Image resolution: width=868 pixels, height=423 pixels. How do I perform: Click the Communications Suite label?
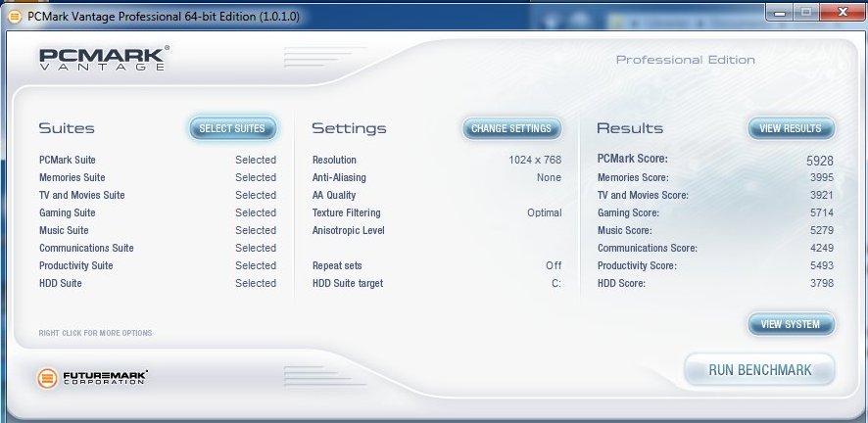click(86, 249)
